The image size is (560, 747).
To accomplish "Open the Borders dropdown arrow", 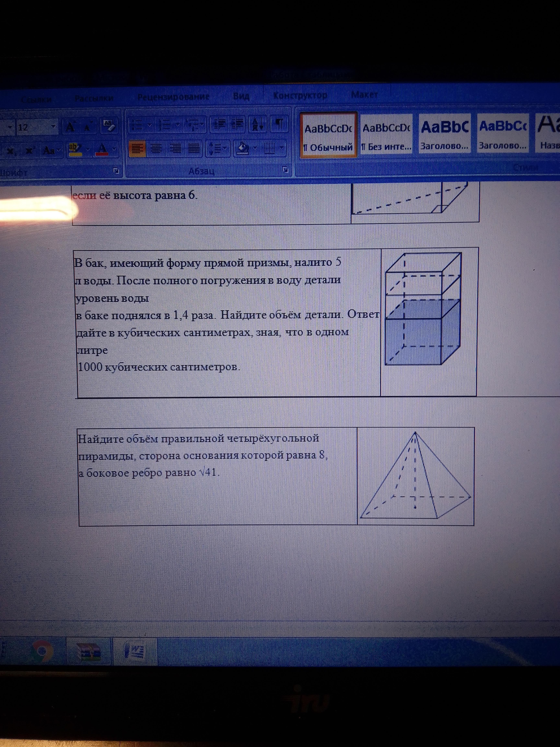I will tap(281, 148).
